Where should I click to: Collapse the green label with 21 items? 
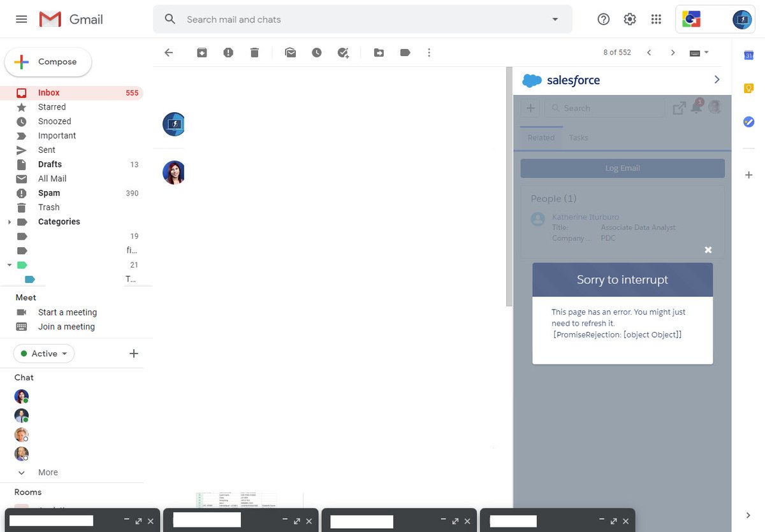click(x=9, y=264)
